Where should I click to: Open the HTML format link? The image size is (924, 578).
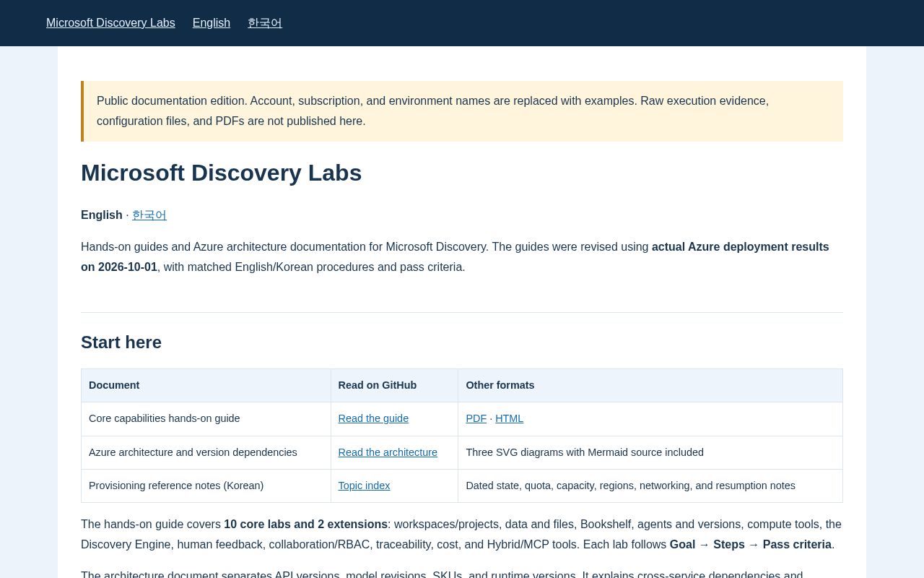tap(509, 418)
